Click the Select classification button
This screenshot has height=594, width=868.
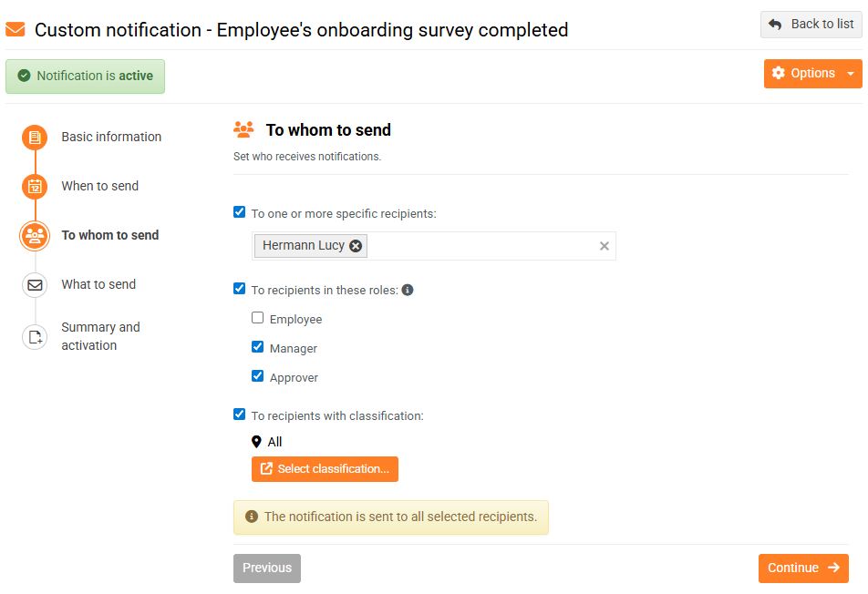pyautogui.click(x=325, y=469)
